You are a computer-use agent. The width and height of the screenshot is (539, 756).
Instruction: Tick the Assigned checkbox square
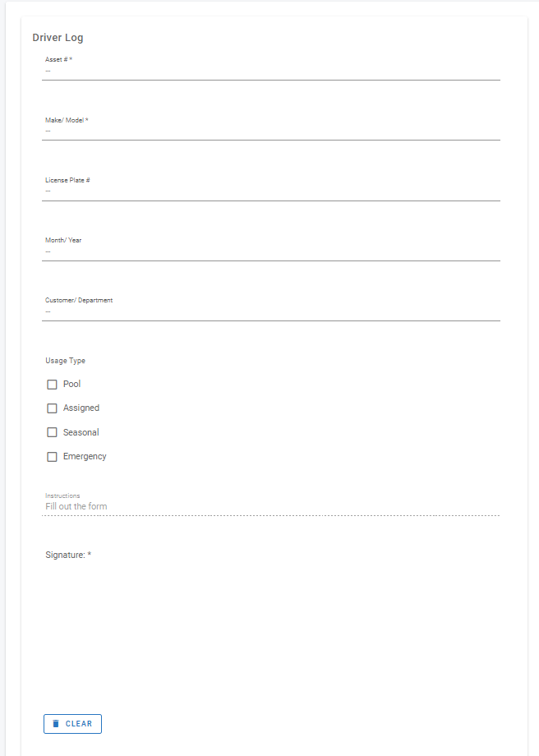(x=52, y=408)
